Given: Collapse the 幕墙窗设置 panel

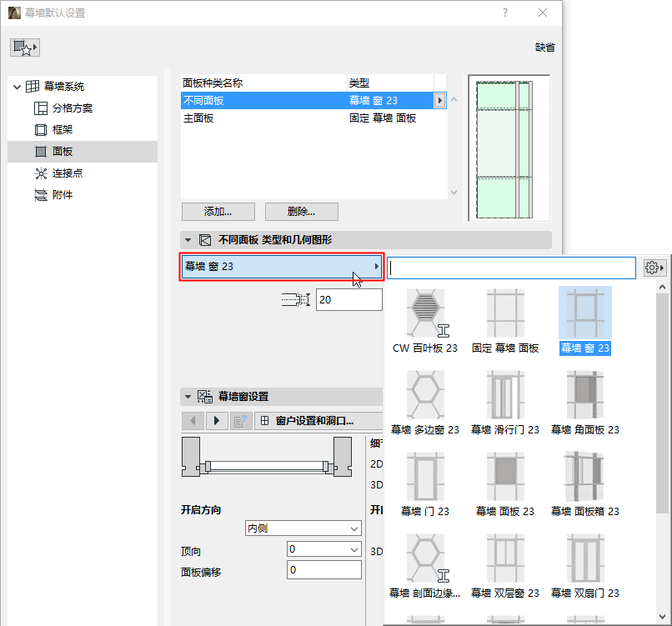Looking at the screenshot, I should point(188,397).
